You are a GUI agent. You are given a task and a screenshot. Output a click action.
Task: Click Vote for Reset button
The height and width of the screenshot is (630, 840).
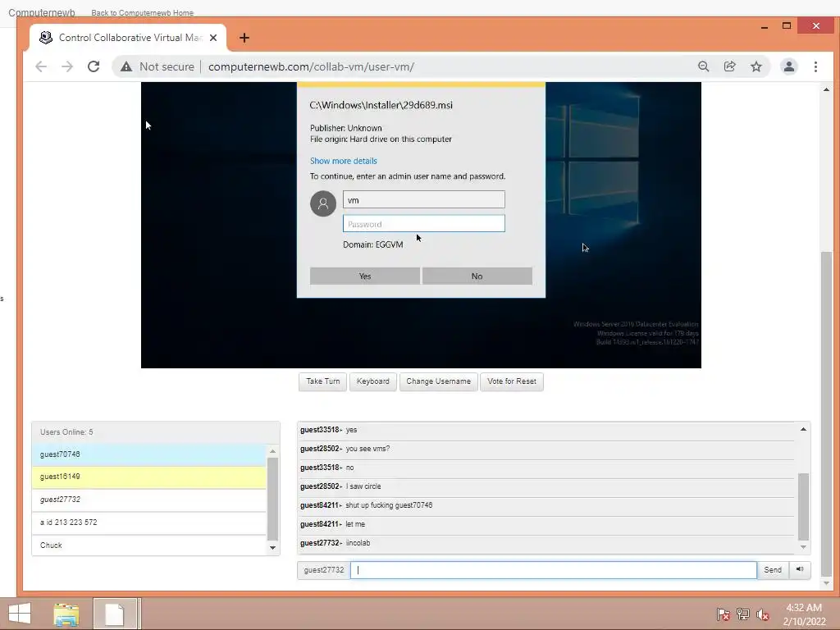point(512,381)
